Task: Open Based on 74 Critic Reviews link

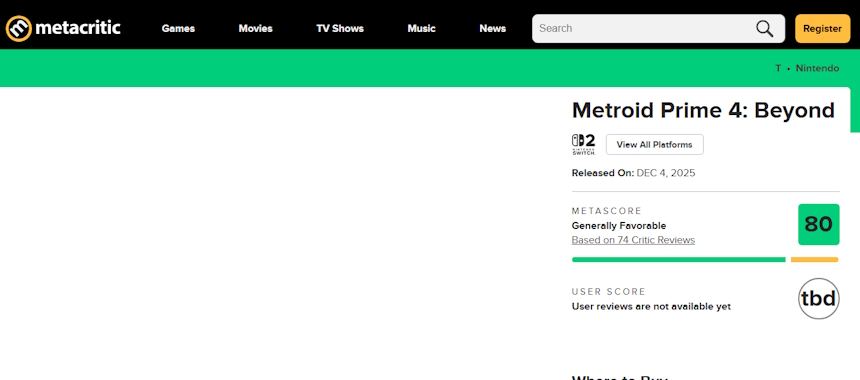Action: point(633,240)
